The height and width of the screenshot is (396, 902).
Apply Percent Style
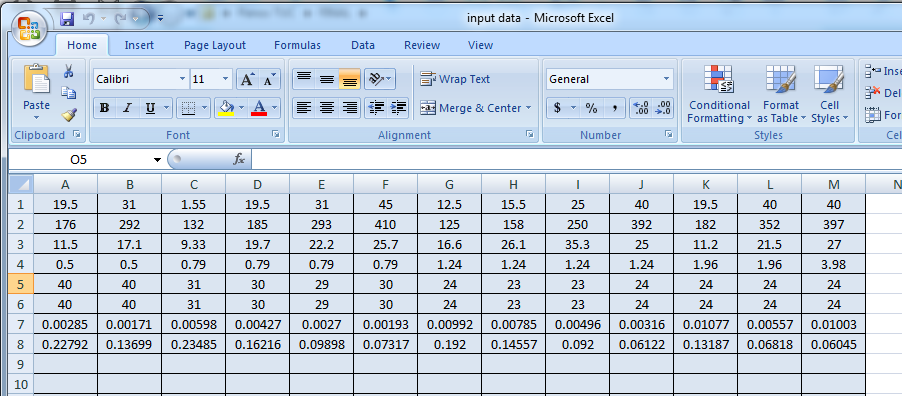[591, 108]
